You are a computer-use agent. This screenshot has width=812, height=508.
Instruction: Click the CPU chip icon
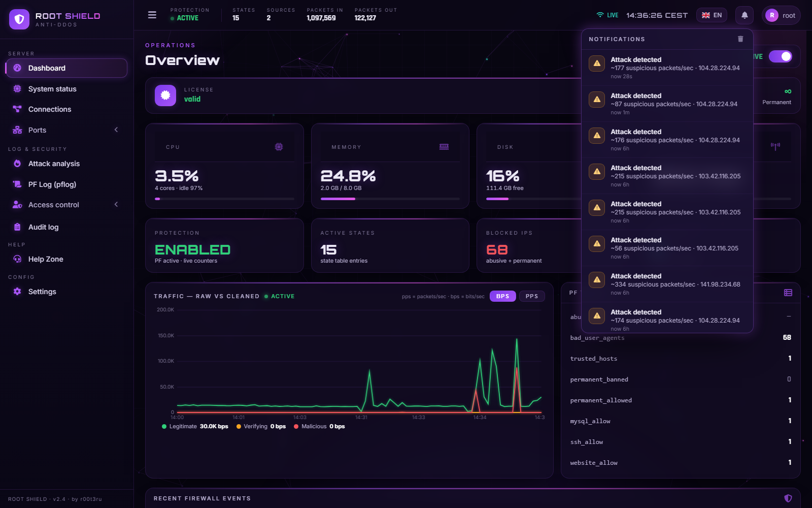[279, 147]
